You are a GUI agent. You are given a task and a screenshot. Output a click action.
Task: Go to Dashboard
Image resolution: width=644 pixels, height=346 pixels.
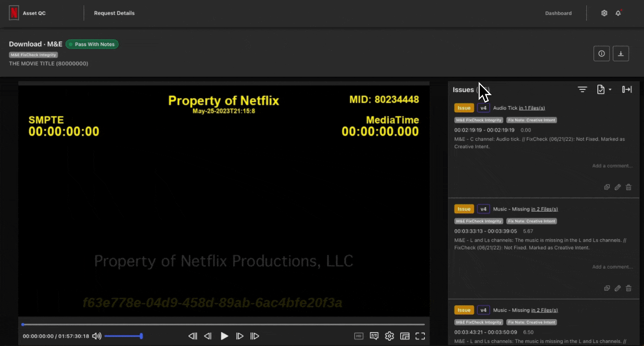[x=558, y=13]
